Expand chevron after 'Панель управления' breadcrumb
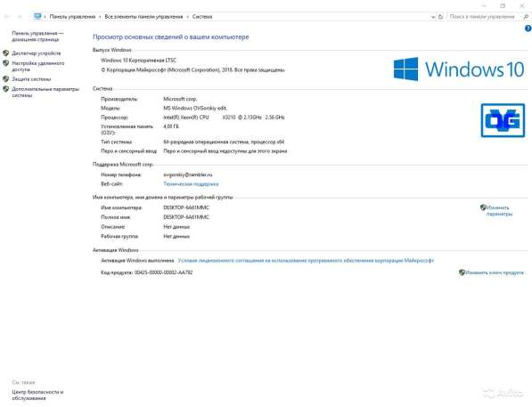The image size is (532, 407). click(100, 17)
